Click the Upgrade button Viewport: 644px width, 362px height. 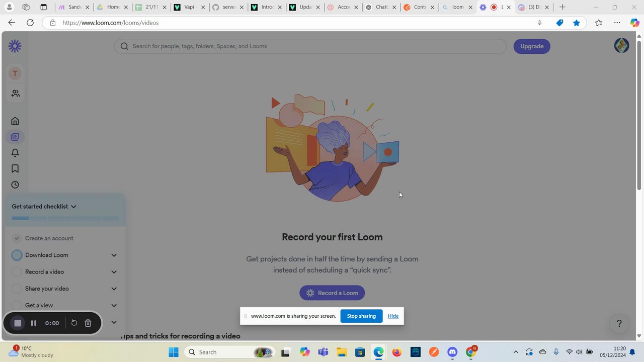(x=532, y=46)
